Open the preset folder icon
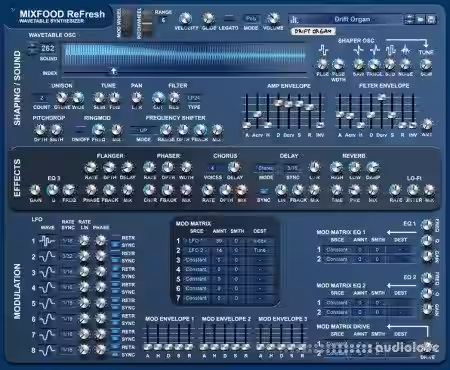The height and width of the screenshot is (370, 450). (x=420, y=19)
